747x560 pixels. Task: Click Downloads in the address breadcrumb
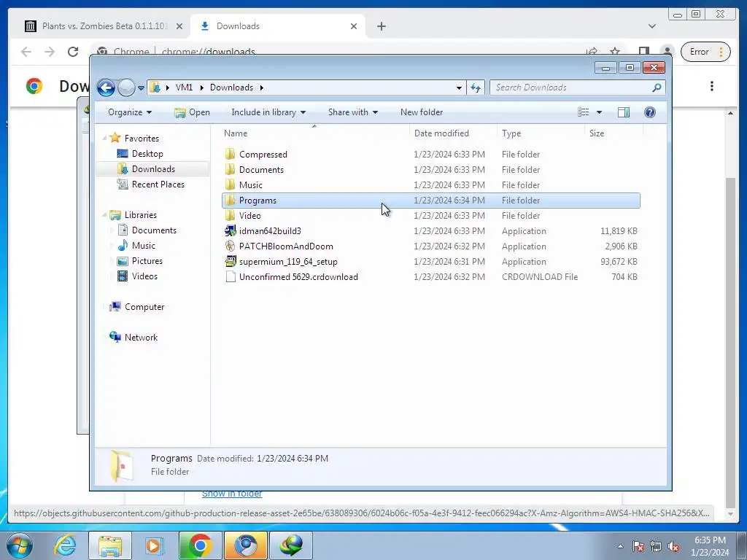[231, 87]
